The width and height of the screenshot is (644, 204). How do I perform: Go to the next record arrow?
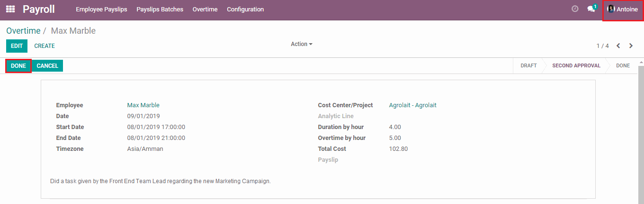click(x=631, y=46)
